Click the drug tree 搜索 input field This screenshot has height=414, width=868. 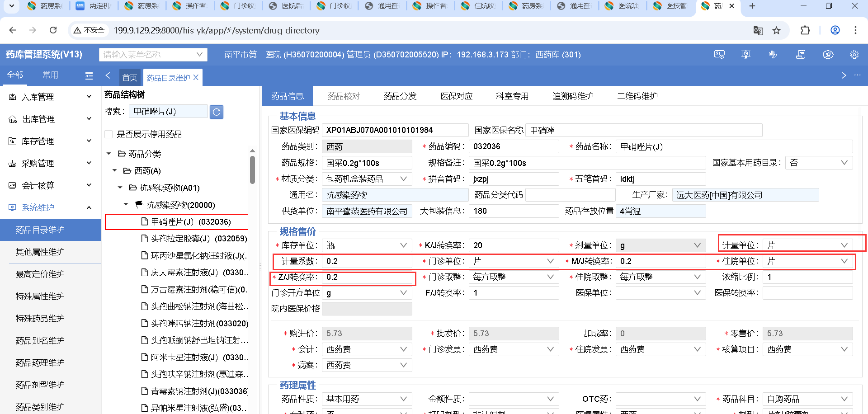168,112
